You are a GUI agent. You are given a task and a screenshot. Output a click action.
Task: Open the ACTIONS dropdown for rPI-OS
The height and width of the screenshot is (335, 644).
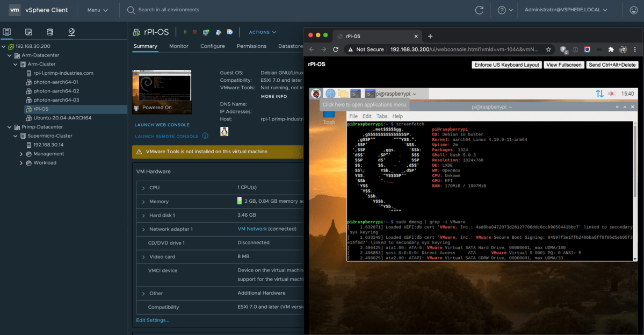[x=262, y=32]
